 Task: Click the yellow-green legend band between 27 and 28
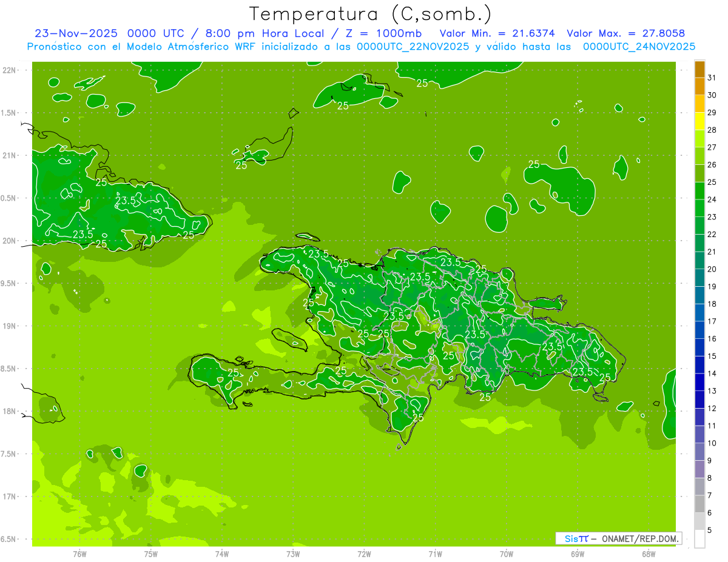pos(699,139)
